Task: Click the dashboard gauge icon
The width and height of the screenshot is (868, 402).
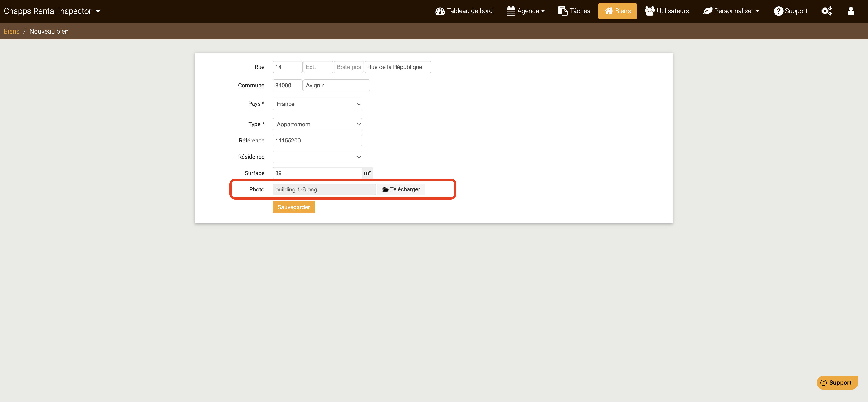Action: tap(440, 11)
